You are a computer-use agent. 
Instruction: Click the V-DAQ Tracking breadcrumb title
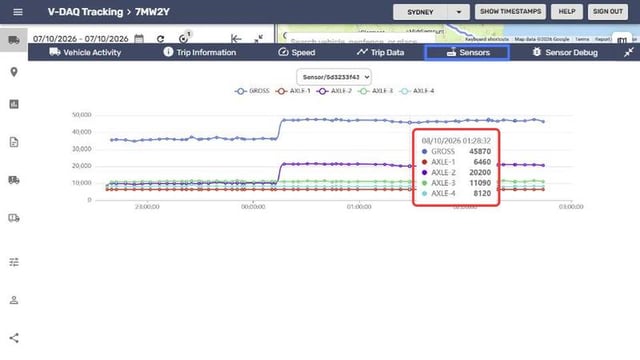coord(85,12)
